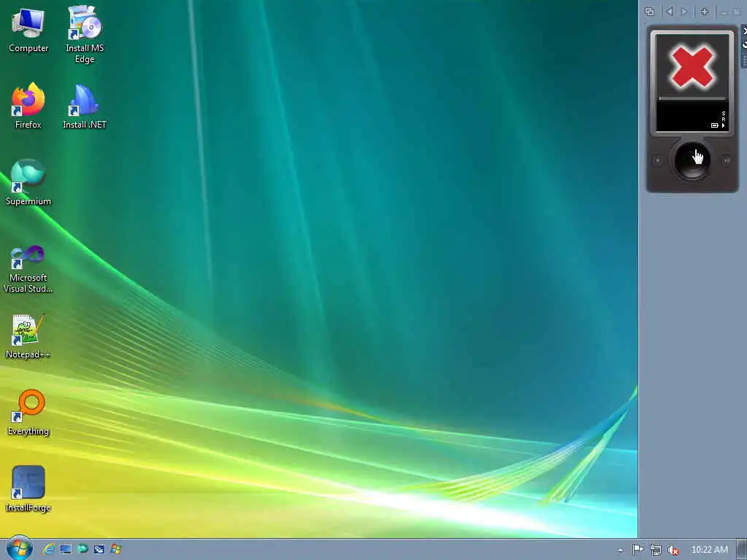Click the Show Desktop Quick Launch icon
Screen dimensions: 747x560
click(66, 549)
